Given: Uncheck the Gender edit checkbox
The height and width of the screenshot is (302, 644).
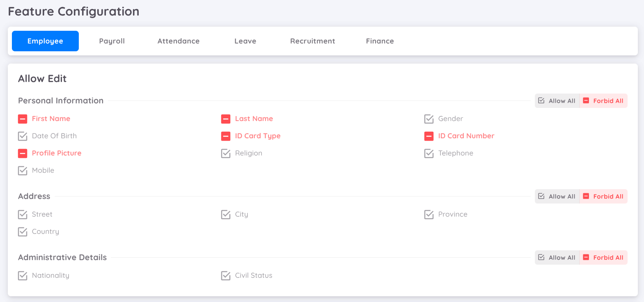Looking at the screenshot, I should [429, 119].
